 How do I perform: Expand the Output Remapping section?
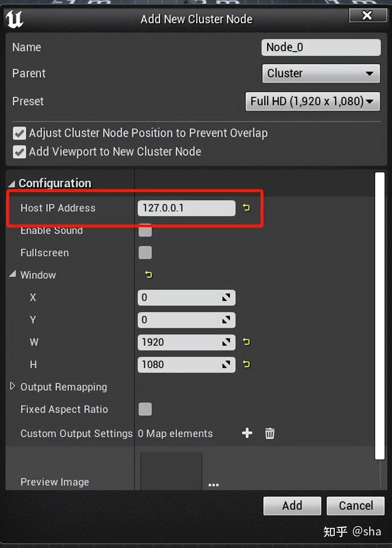click(13, 387)
